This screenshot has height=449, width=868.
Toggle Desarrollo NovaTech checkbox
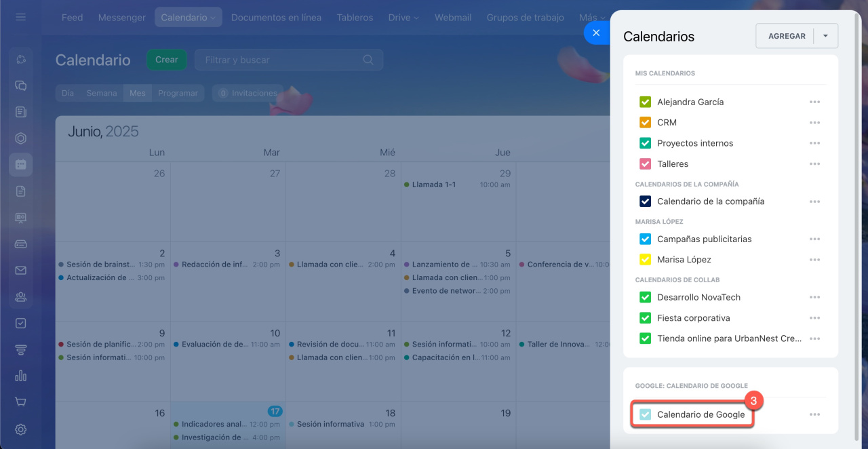[646, 297]
